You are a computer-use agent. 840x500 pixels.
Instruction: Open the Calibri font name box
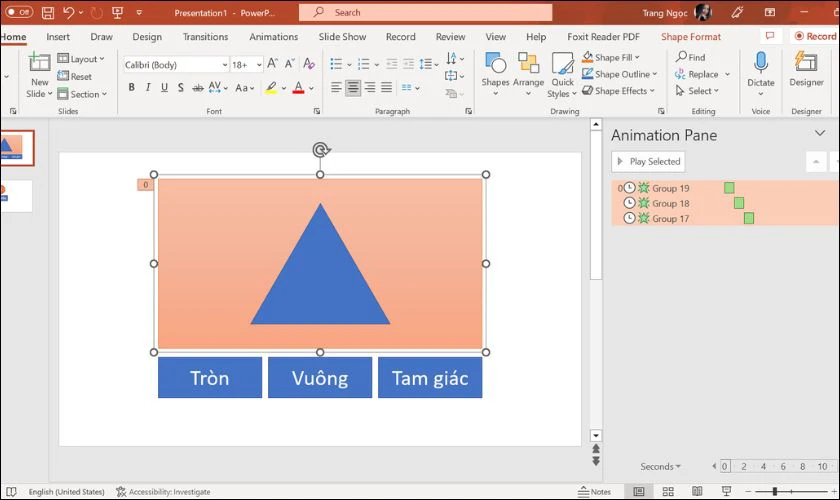click(176, 65)
